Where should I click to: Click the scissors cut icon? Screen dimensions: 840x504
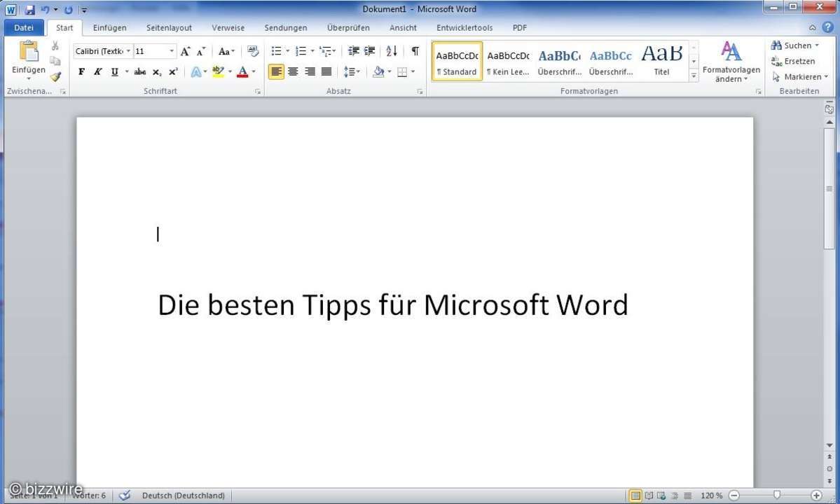(55, 46)
